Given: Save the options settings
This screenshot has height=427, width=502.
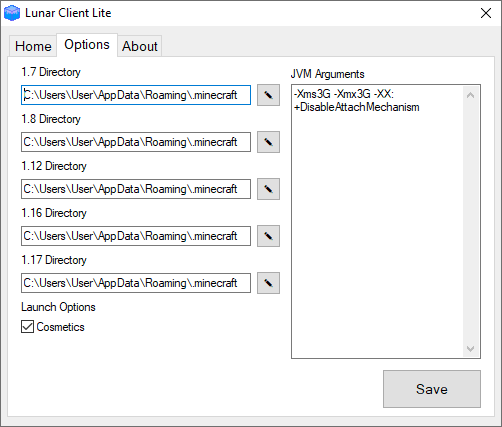Looking at the screenshot, I should 432,389.
